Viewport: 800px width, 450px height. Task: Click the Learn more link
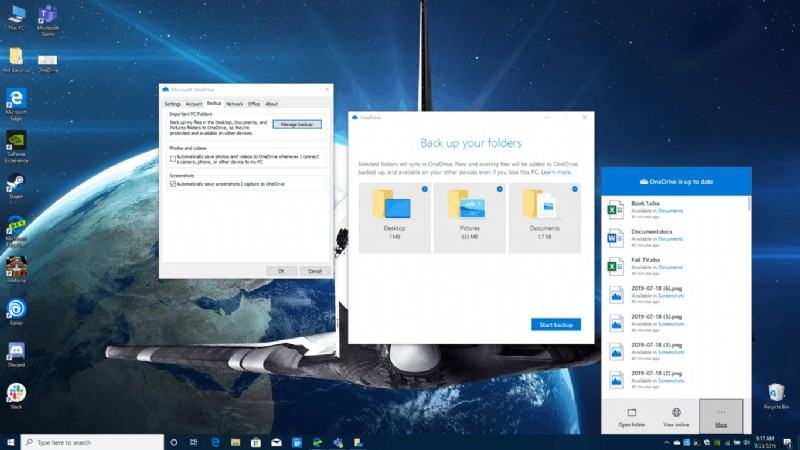556,172
